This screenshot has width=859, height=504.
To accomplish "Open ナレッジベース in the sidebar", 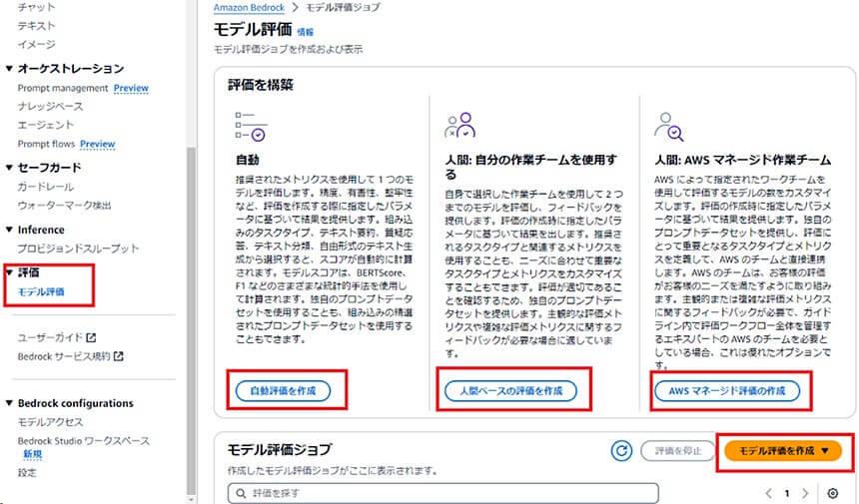I will click(x=50, y=106).
